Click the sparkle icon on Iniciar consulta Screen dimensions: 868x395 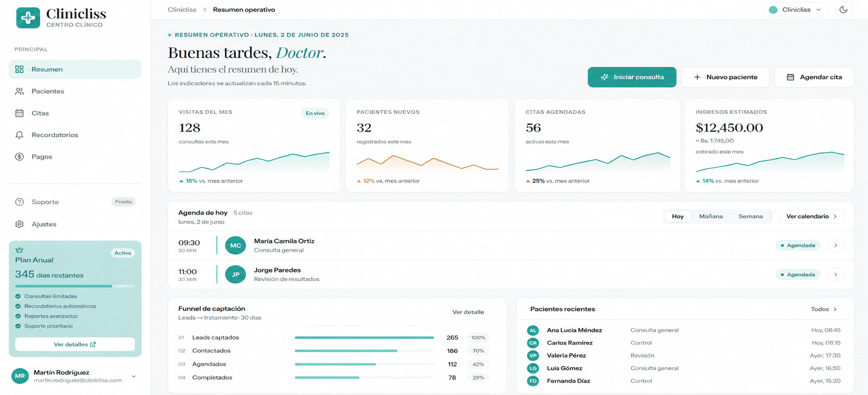pos(604,77)
